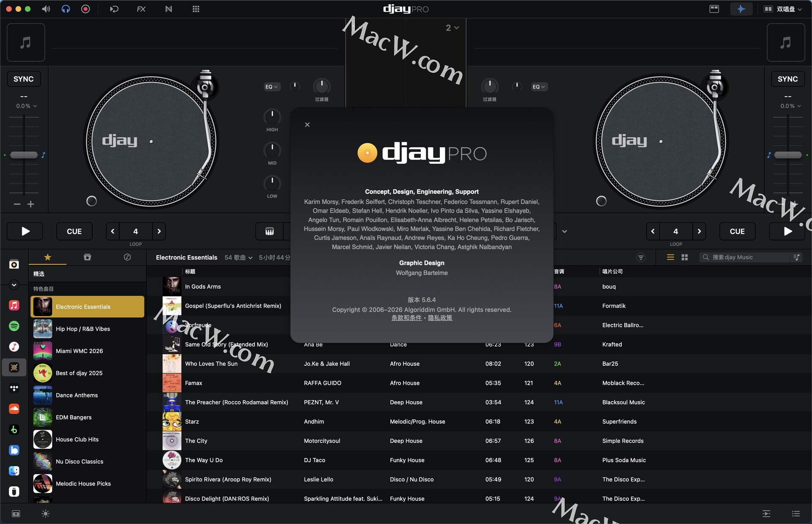Toggle SYNC on the left deck
Viewport: 812px width, 524px height.
click(24, 79)
